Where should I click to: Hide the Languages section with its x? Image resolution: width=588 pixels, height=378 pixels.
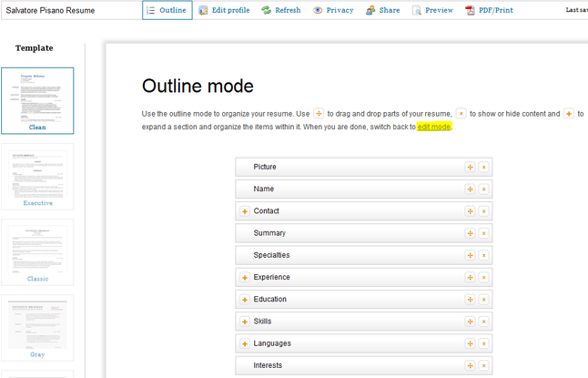point(483,343)
